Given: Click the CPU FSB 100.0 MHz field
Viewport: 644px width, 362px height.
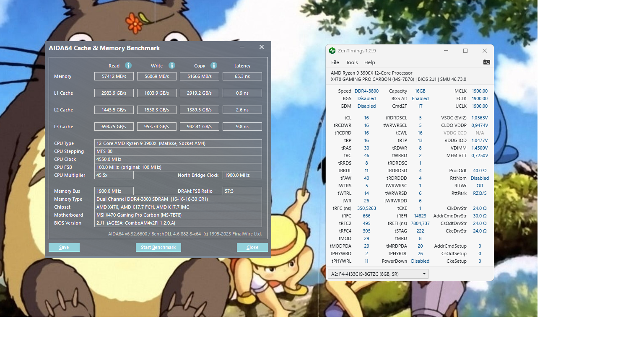Looking at the screenshot, I should click(x=178, y=167).
